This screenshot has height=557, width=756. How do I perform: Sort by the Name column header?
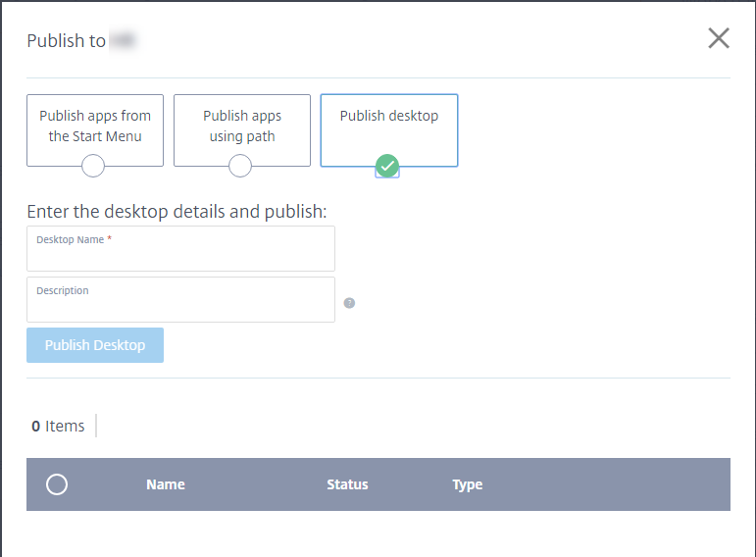point(166,484)
